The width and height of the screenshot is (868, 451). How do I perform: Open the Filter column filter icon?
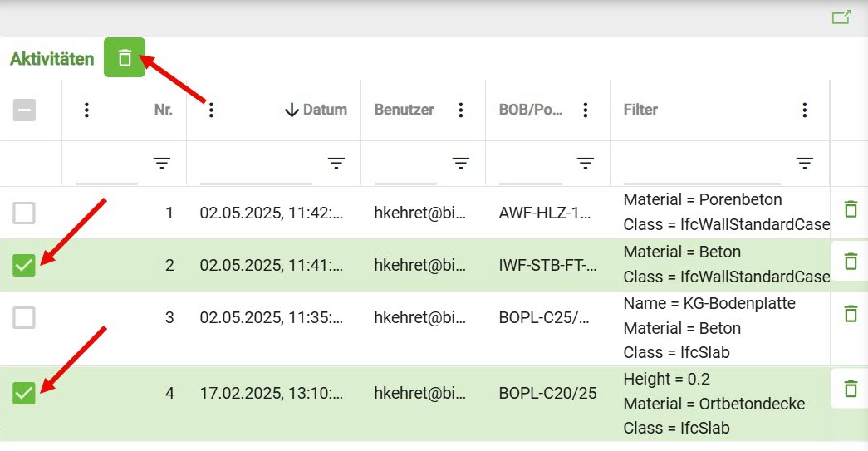click(804, 164)
